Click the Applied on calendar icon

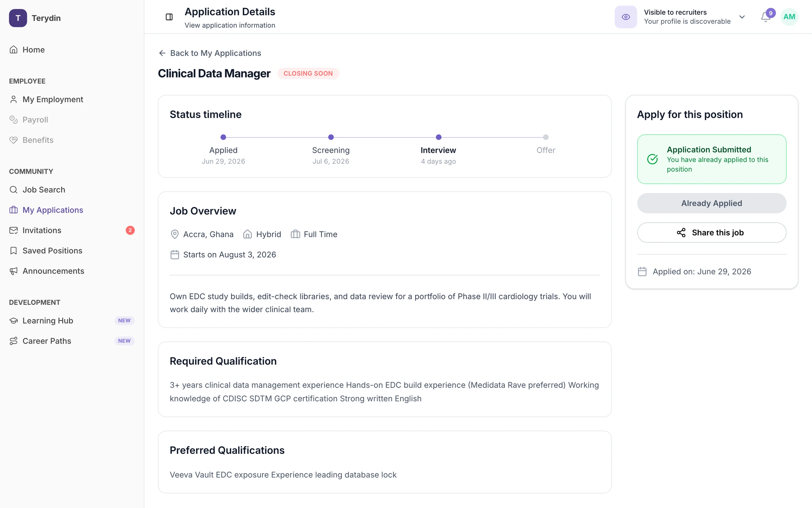642,271
